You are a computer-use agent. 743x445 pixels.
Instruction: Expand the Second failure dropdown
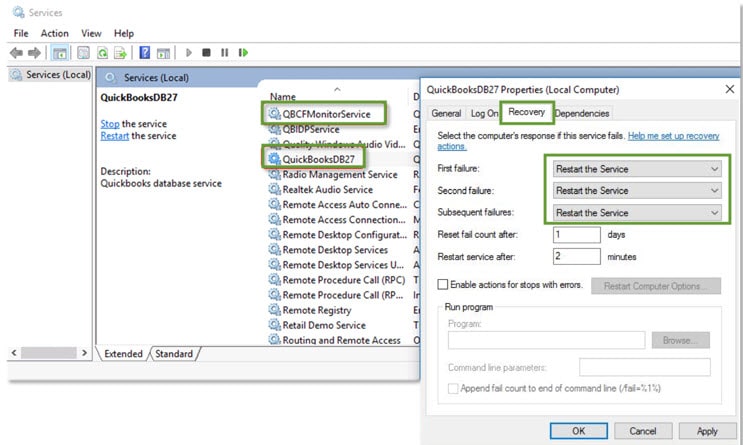click(637, 190)
